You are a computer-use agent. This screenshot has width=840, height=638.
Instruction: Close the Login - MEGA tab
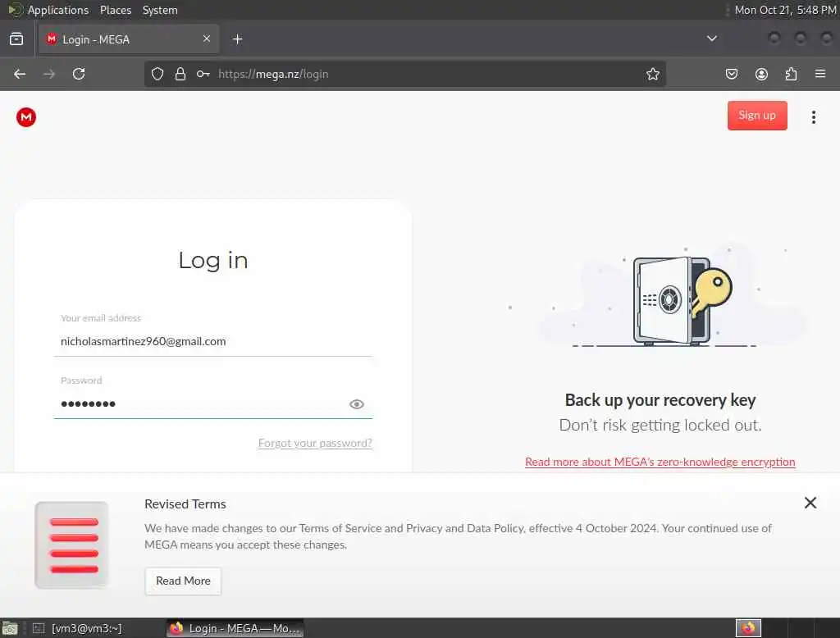[207, 39]
